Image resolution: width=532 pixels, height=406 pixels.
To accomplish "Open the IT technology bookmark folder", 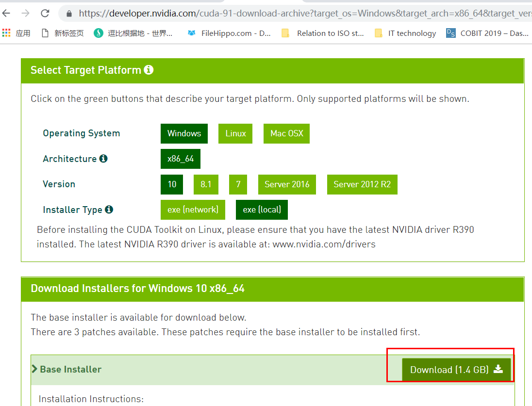I will coord(405,33).
